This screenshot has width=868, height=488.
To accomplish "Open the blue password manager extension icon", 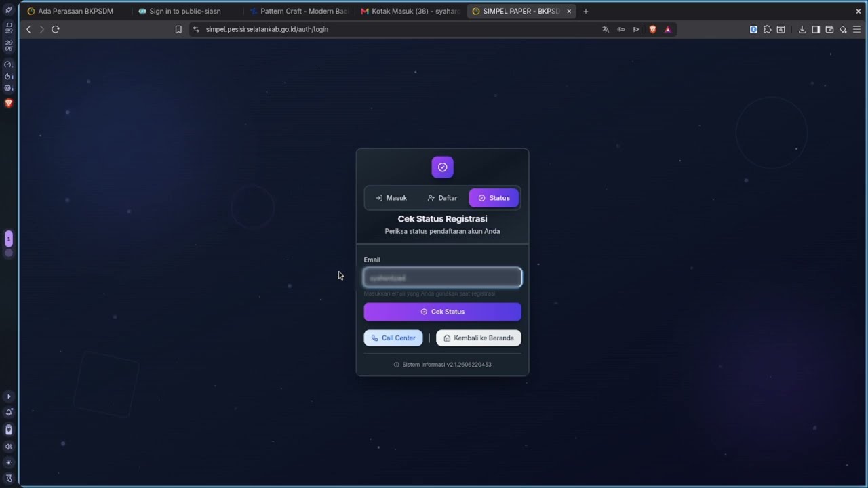I will click(753, 29).
